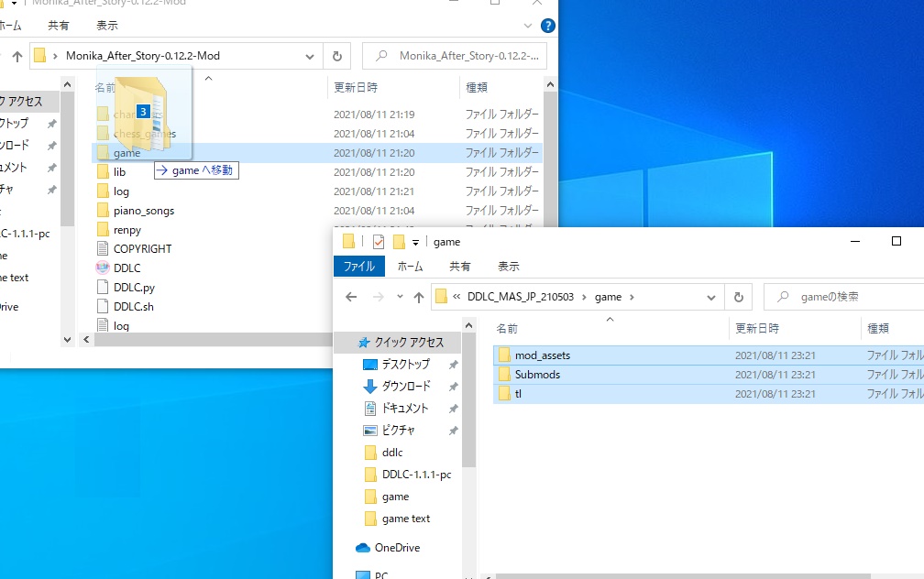Screen dimensions: 924x579
Task: Select the piano_songs folder
Action: coord(144,211)
